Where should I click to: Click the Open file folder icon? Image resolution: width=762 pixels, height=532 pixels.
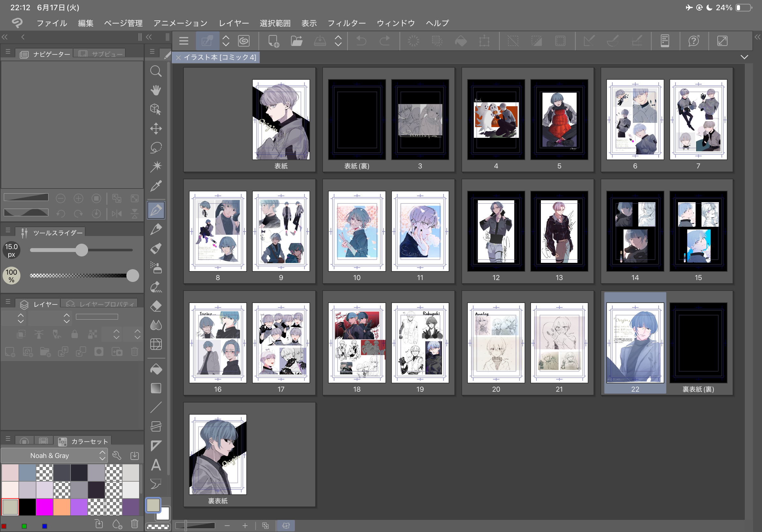pos(296,41)
